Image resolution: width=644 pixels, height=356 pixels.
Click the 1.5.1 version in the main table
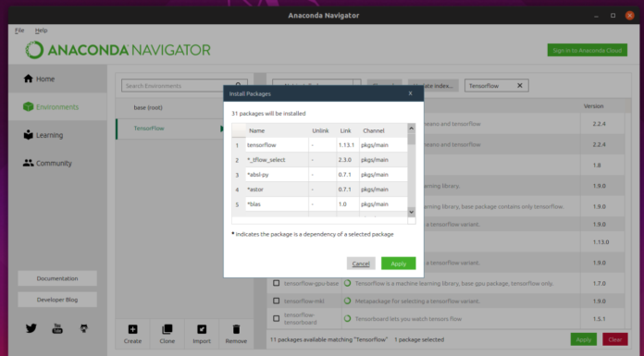coord(599,319)
